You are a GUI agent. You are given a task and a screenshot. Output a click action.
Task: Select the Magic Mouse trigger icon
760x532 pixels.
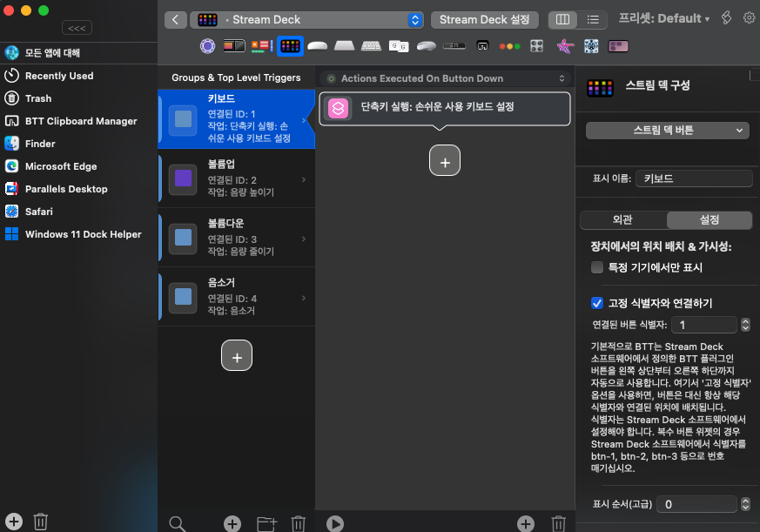[x=317, y=45]
